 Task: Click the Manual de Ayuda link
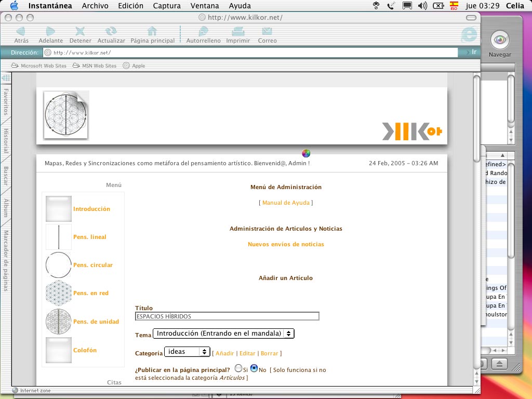pyautogui.click(x=286, y=203)
